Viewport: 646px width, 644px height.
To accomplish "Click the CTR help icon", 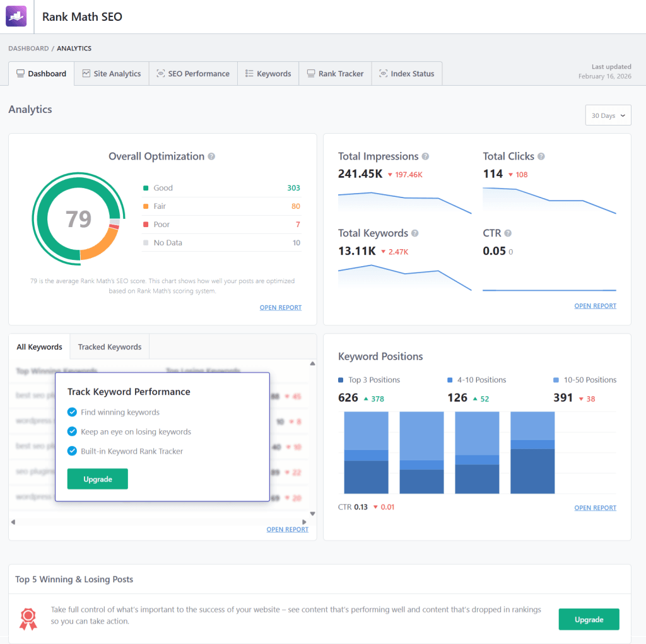I will point(508,233).
